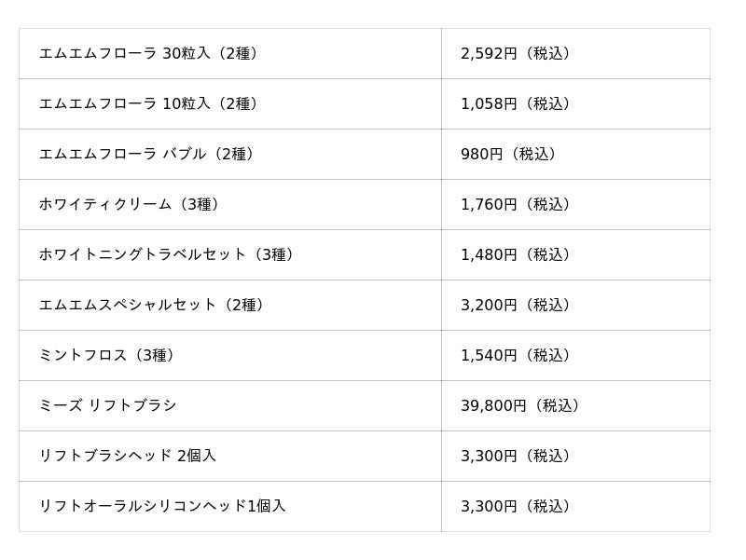Select the シリコンヘッド 3,300円 price cell

point(575,507)
